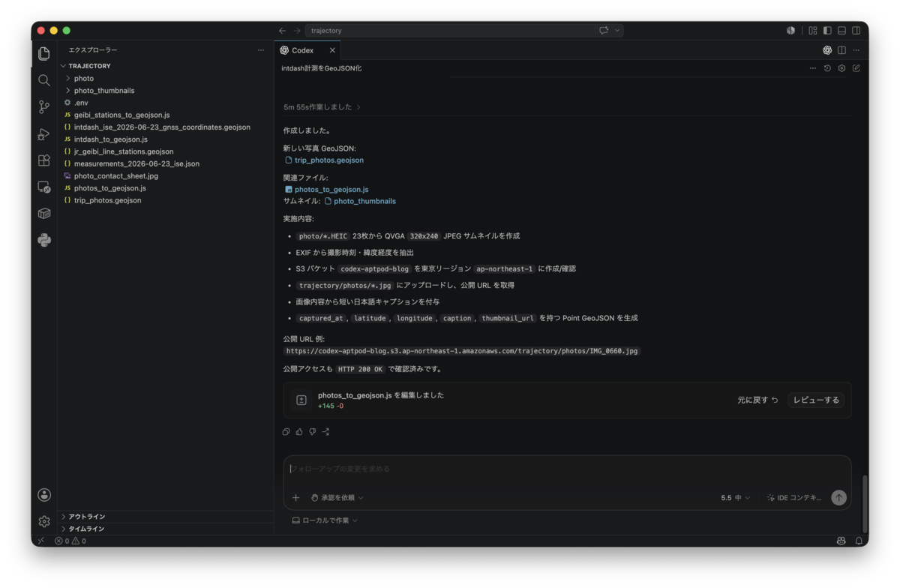Toggle IDE context inclusion
Viewport: 900px width, 588px height.
click(793, 497)
